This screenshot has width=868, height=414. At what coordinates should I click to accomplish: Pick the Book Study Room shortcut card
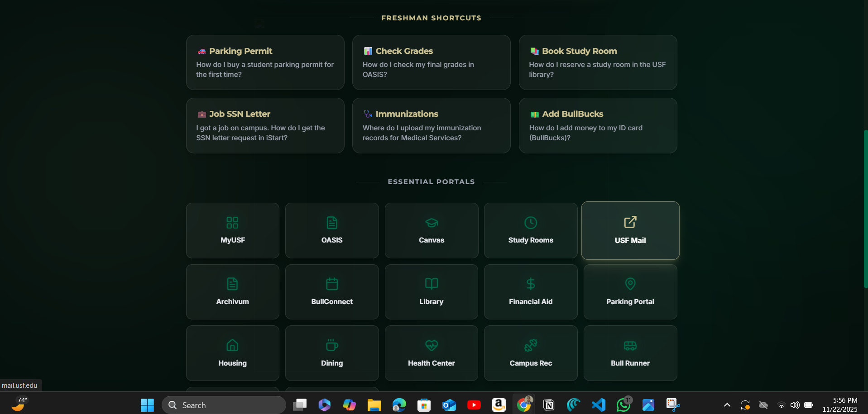(598, 62)
